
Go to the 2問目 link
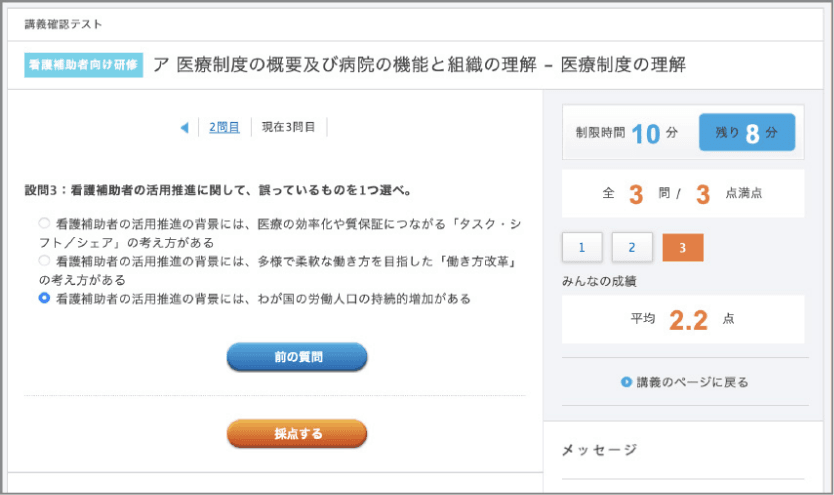point(224,127)
